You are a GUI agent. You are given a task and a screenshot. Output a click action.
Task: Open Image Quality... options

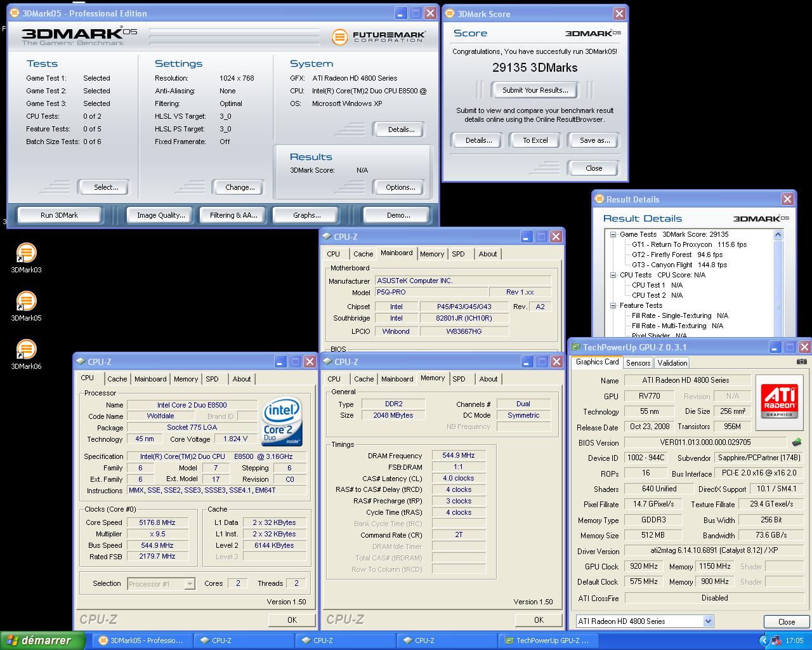(161, 215)
